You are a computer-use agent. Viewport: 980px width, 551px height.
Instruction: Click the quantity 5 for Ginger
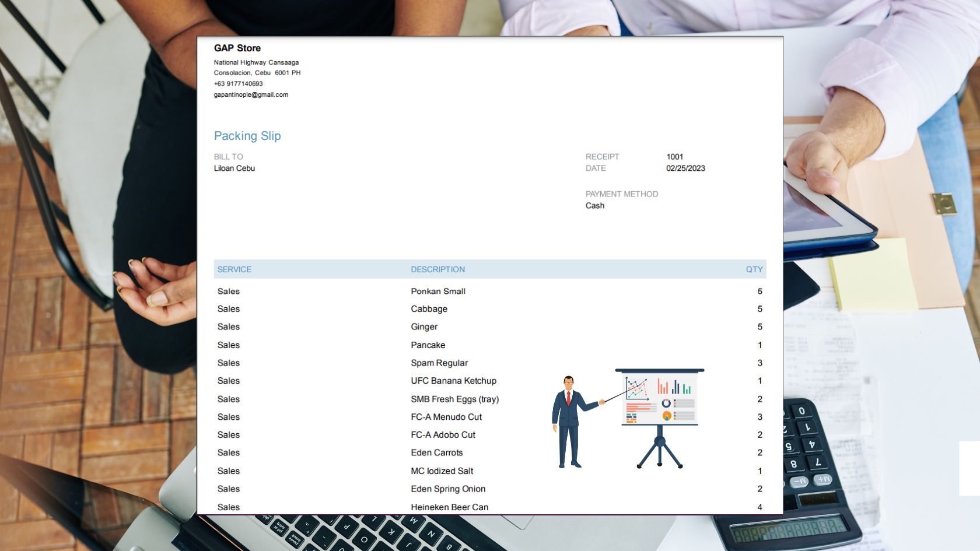[759, 327]
